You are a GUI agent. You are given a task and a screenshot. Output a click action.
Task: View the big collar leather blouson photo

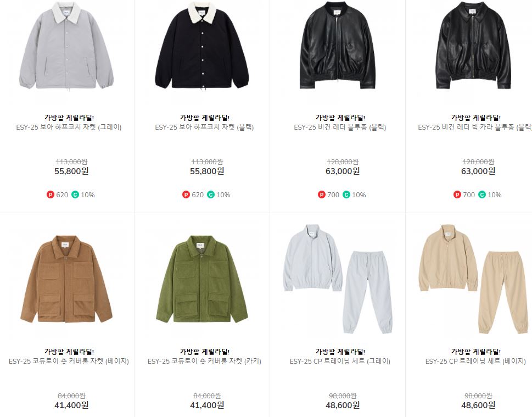click(x=473, y=46)
